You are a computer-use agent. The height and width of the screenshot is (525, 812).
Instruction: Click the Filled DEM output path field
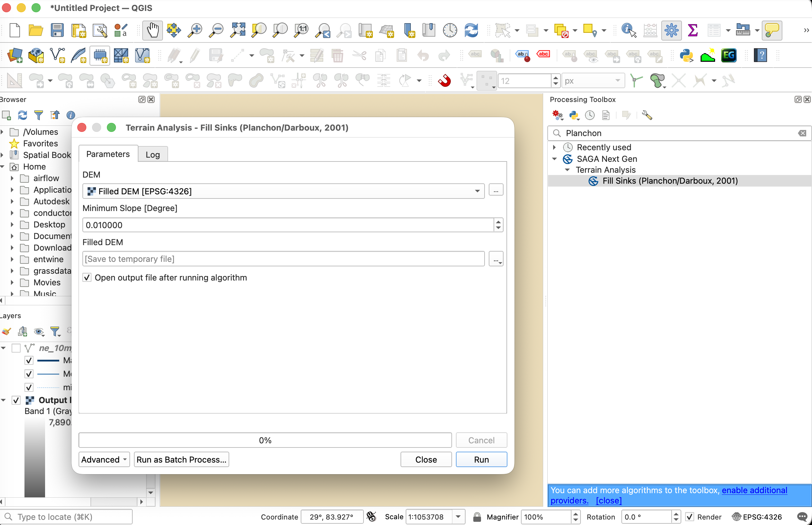click(283, 259)
